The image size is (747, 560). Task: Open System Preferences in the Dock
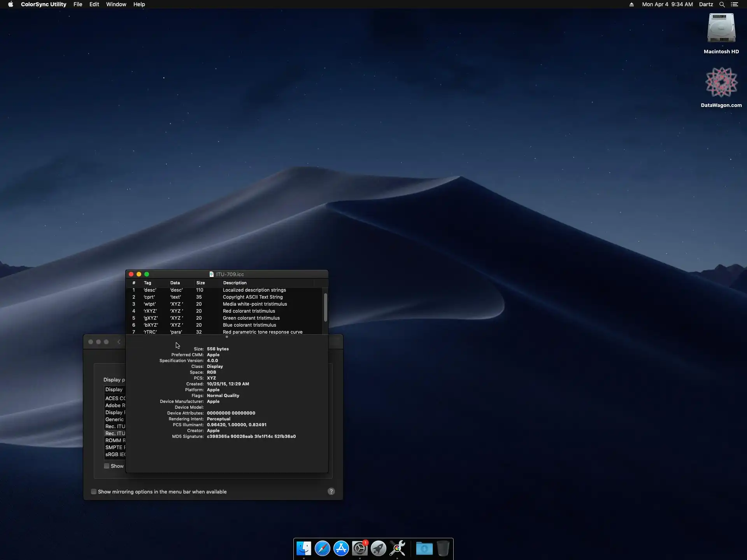[x=360, y=548]
